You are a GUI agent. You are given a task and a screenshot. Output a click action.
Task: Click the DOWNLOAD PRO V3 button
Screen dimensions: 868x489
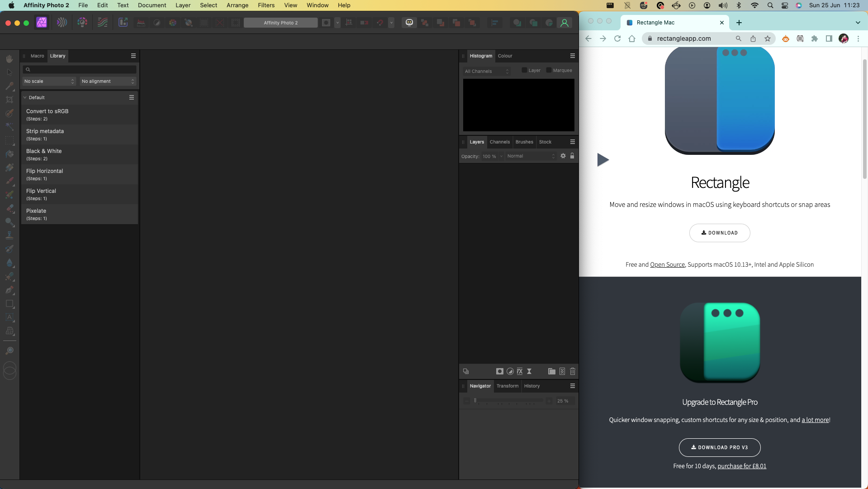click(720, 447)
